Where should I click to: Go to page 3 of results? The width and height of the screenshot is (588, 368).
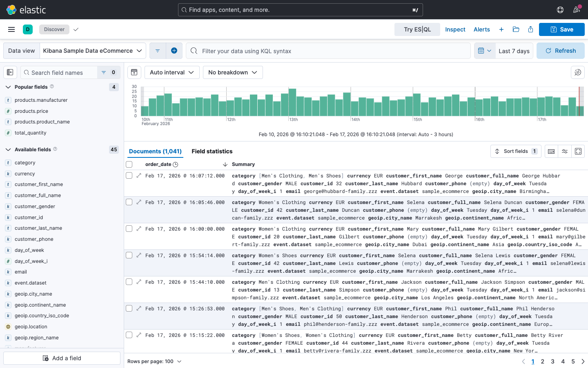pos(552,361)
